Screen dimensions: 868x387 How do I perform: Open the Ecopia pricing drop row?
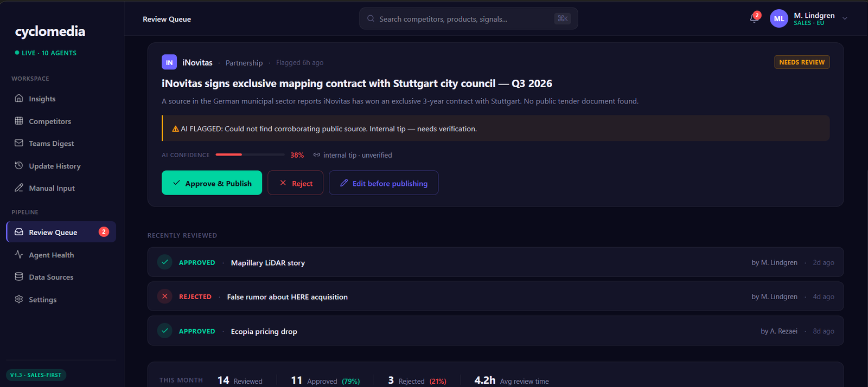(495, 331)
